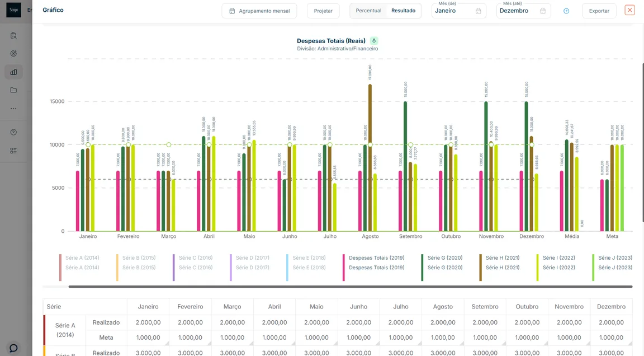Click Série A Meta value for Março
The image size is (644, 356).
pyautogui.click(x=233, y=338)
